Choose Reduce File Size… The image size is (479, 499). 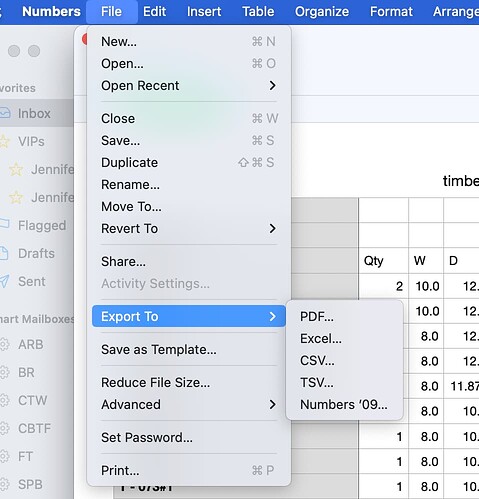(x=189, y=383)
